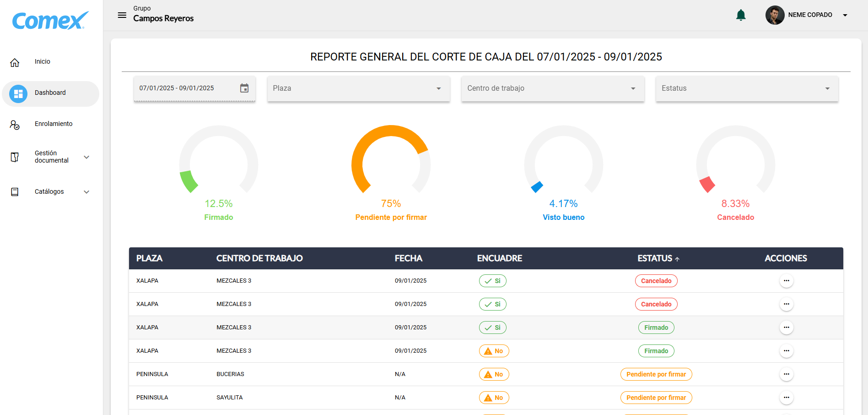The height and width of the screenshot is (415, 868).
Task: Open the hamburger menu icon
Action: coord(122,15)
